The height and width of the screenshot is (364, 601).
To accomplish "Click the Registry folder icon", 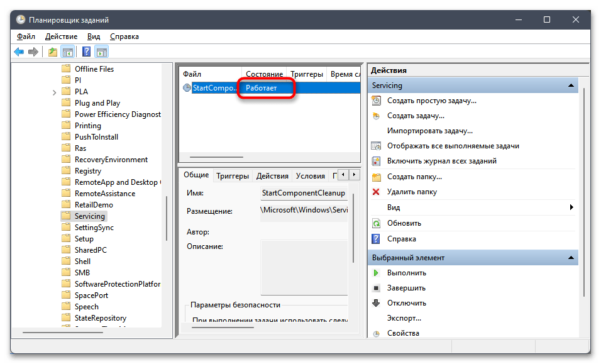I will pyautogui.click(x=66, y=170).
